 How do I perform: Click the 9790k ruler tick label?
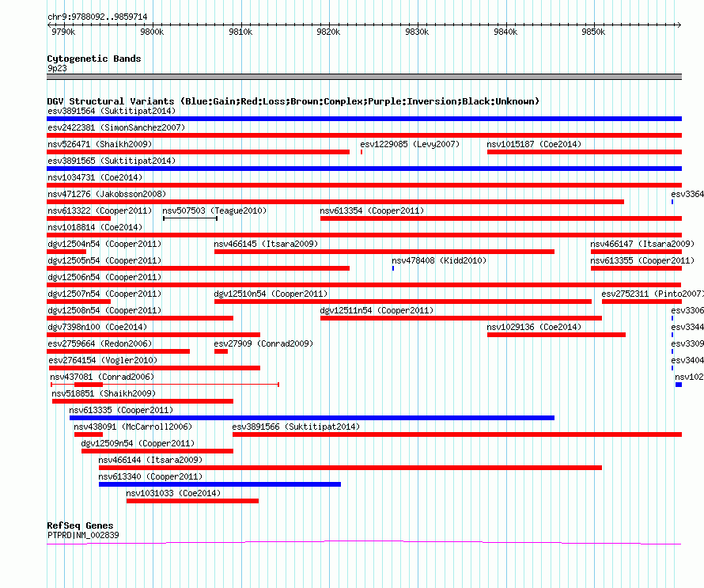pyautogui.click(x=63, y=32)
